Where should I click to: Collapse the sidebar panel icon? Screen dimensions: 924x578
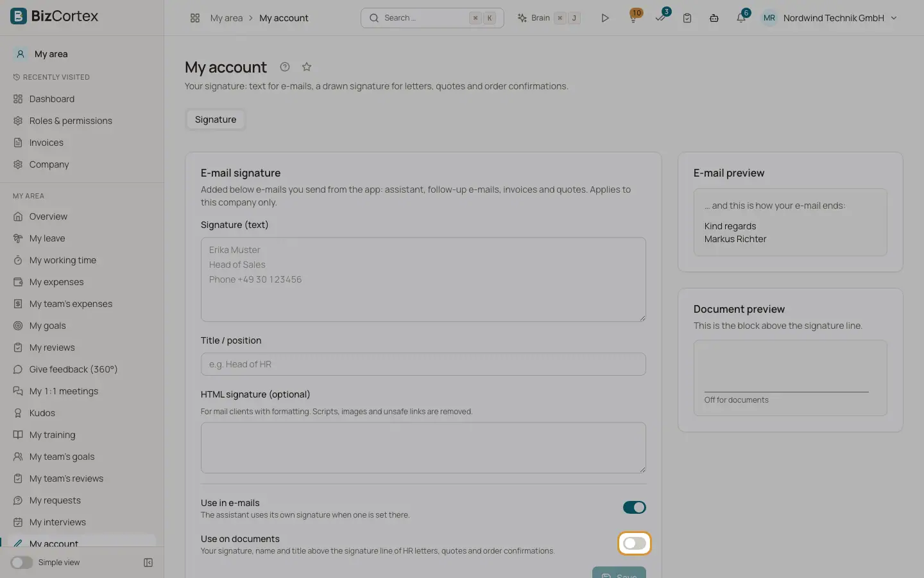click(x=148, y=563)
